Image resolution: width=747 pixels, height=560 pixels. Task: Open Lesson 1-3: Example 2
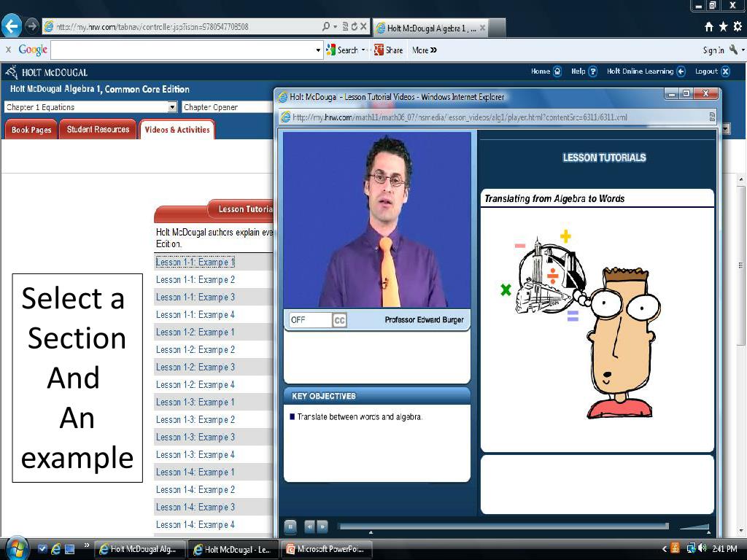tap(196, 419)
